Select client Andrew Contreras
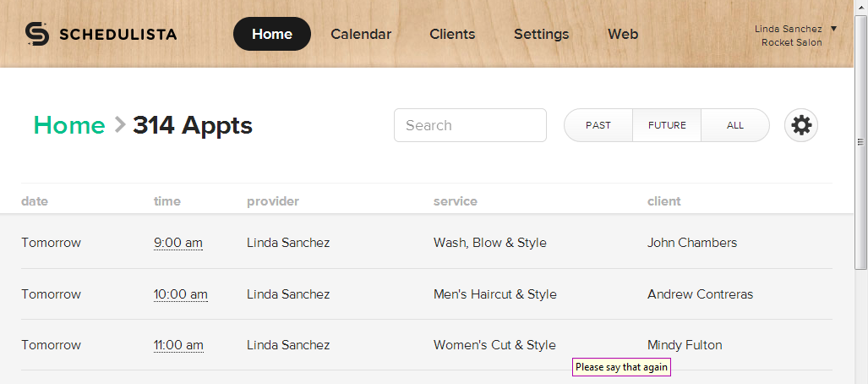 tap(701, 294)
